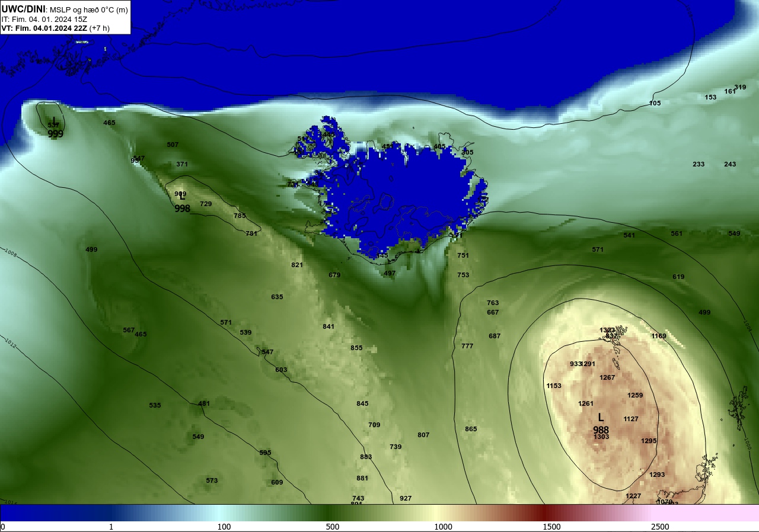Viewport: 759px width, 532px height.
Task: Click the height value 609
Action: [277, 482]
